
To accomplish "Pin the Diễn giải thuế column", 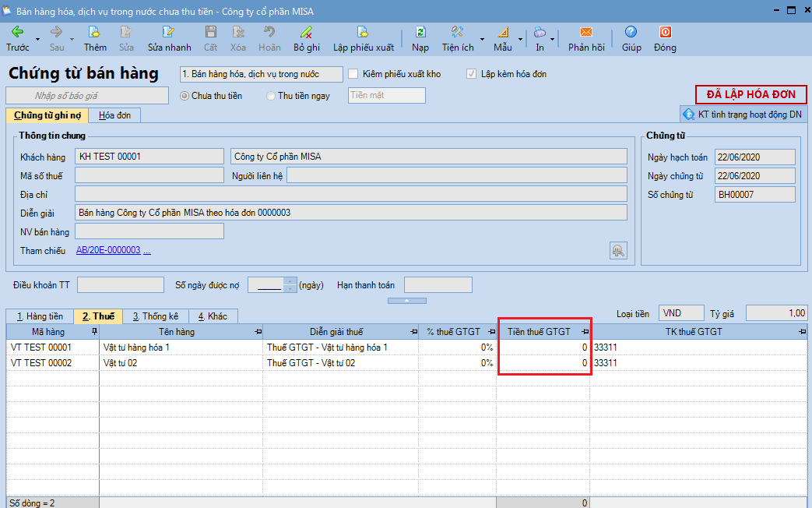I will click(x=413, y=331).
